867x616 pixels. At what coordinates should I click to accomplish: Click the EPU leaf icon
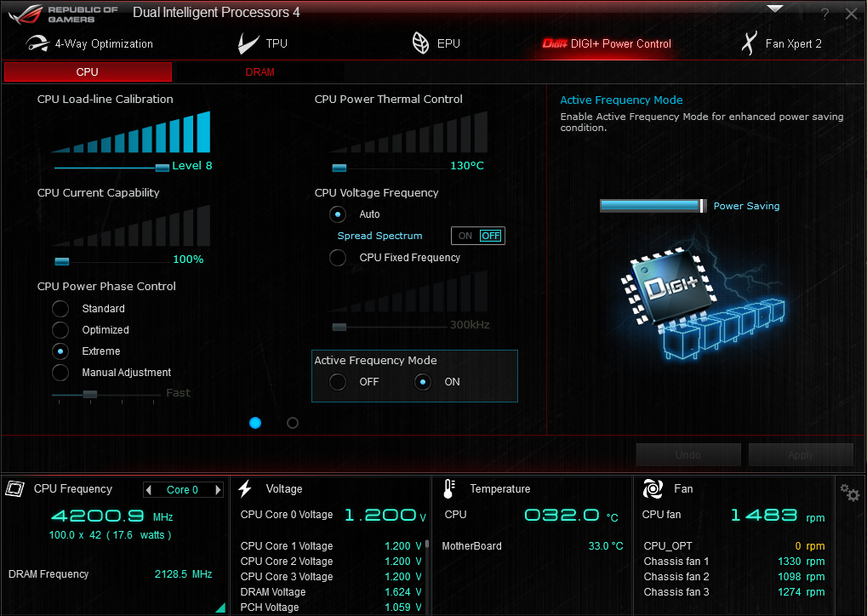(420, 43)
